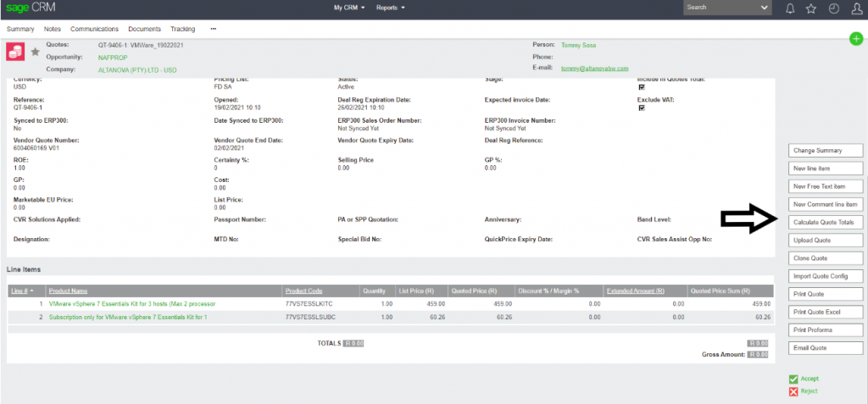This screenshot has height=404, width=868.
Task: Open recent history clock icon
Action: pos(833,8)
